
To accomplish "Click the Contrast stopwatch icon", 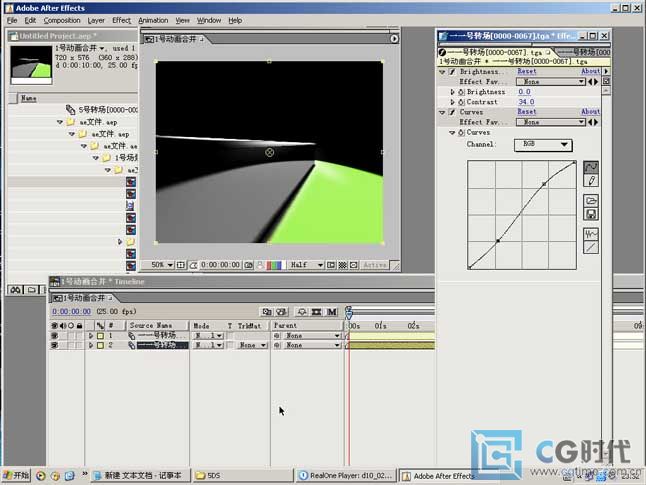I will pos(461,102).
